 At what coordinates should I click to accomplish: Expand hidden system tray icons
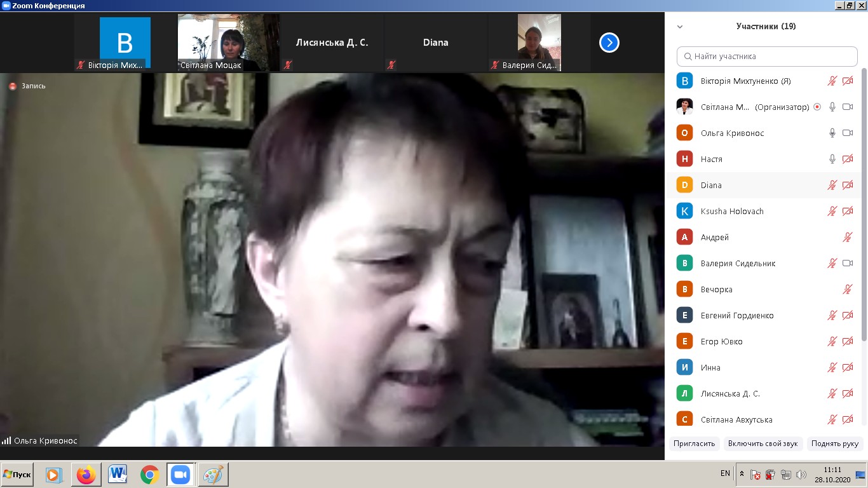(x=742, y=474)
